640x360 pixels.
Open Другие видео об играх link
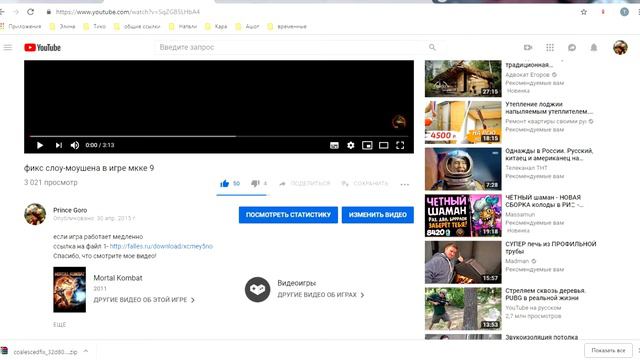[321, 295]
